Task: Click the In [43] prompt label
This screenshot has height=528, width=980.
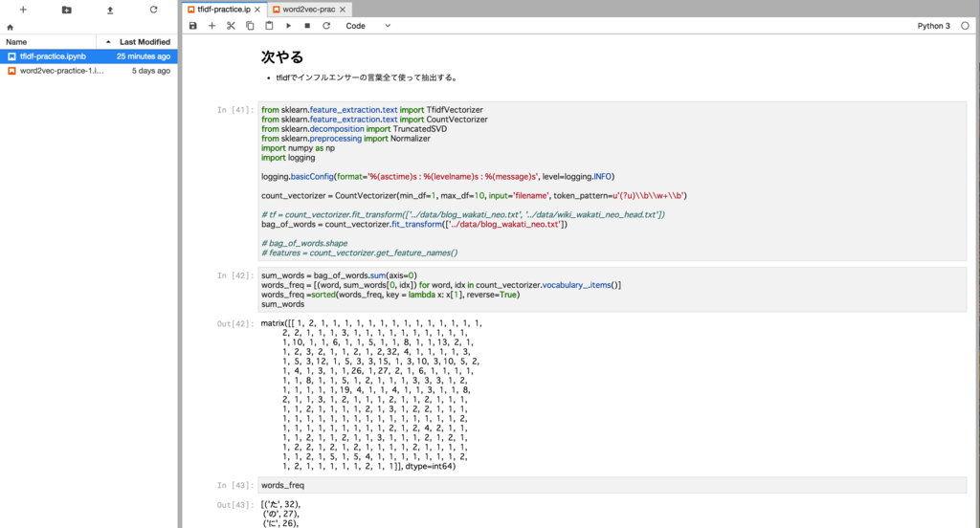Action: point(235,485)
